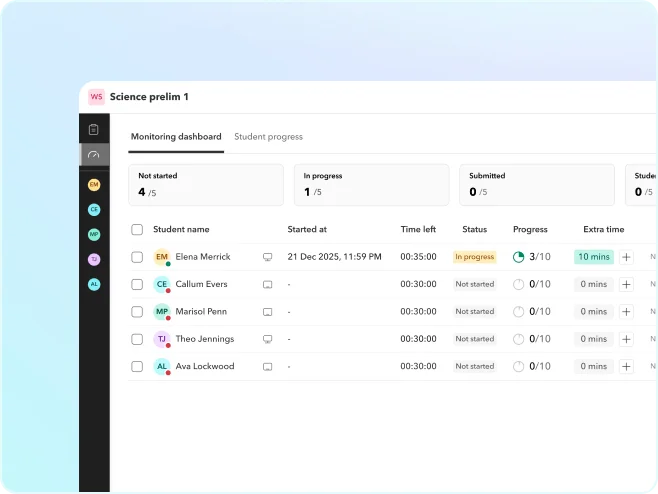Image resolution: width=658 pixels, height=494 pixels.
Task: Click the 10 mins extra time badge
Action: [x=594, y=257]
